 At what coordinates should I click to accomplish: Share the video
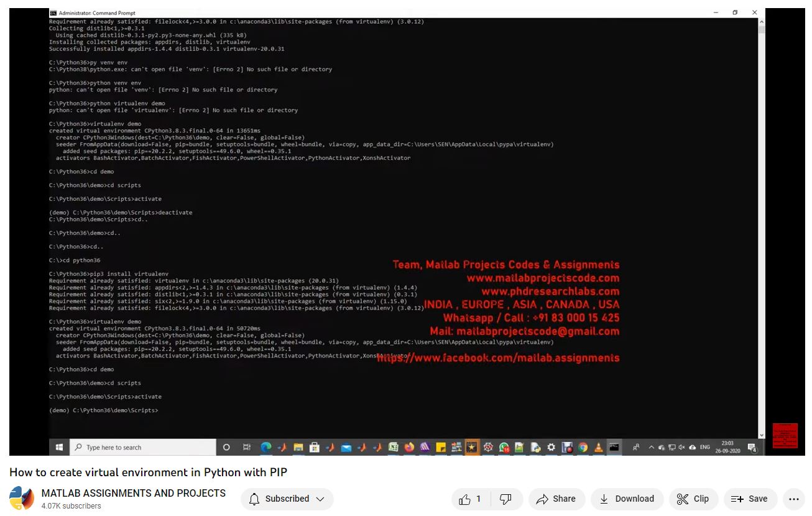pyautogui.click(x=556, y=499)
